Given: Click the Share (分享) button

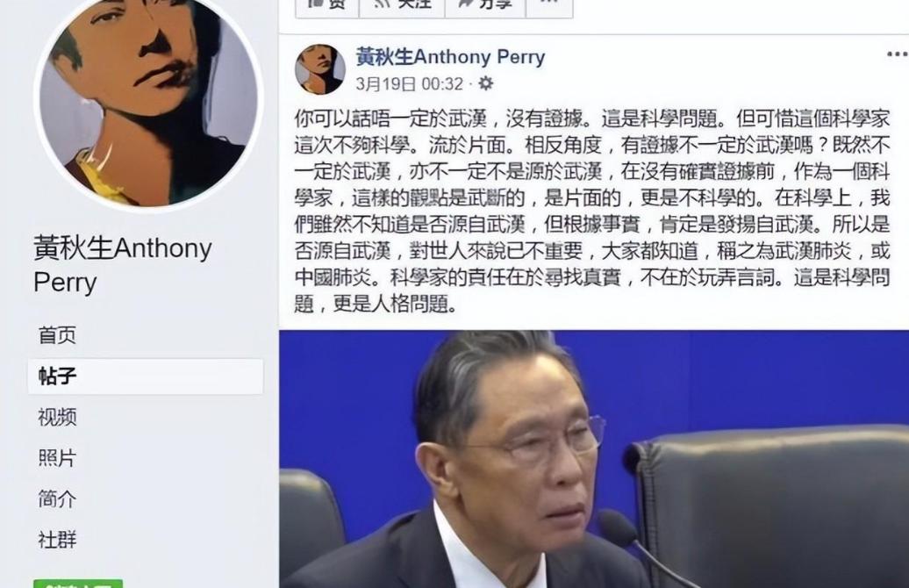Looking at the screenshot, I should click(485, 6).
